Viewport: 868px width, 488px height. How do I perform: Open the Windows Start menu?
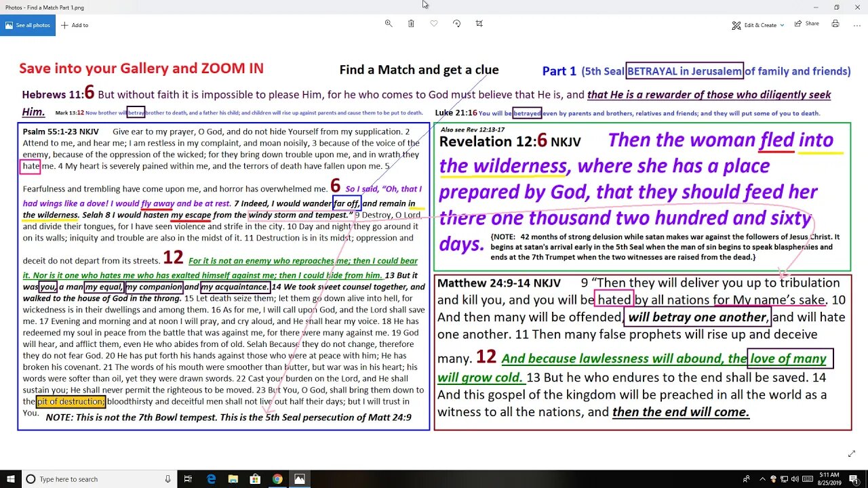tap(9, 479)
